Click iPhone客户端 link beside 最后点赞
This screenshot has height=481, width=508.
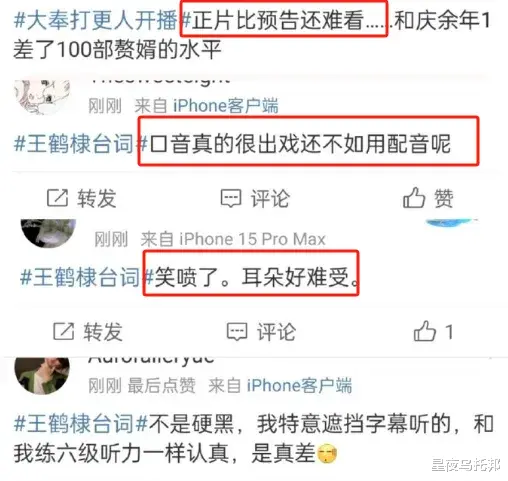299,386
